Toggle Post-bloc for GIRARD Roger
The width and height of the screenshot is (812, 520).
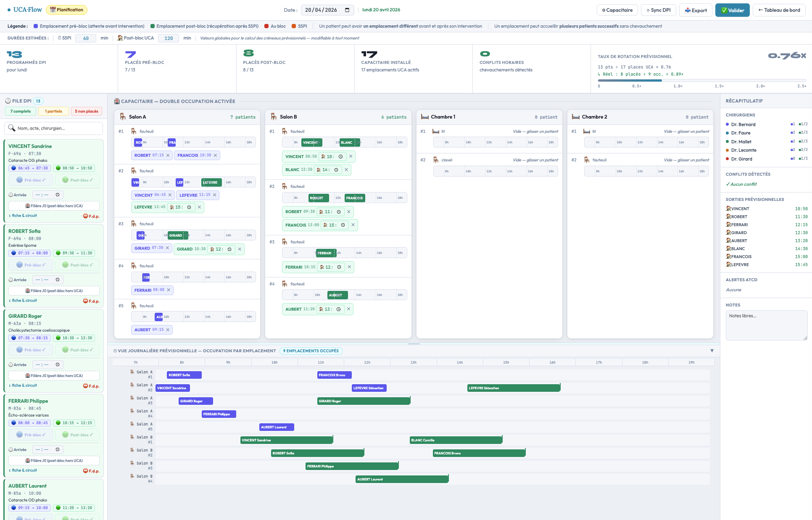[x=77, y=350]
